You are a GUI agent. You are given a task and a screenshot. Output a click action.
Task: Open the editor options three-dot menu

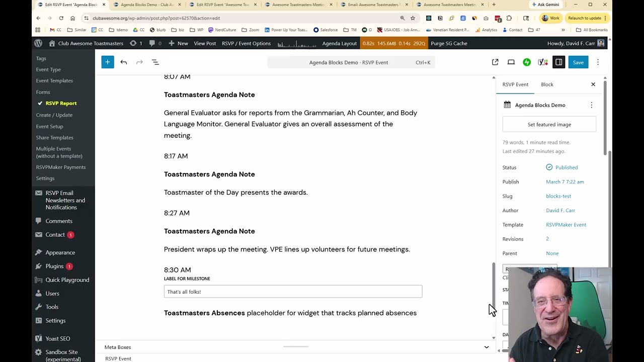coord(598,62)
